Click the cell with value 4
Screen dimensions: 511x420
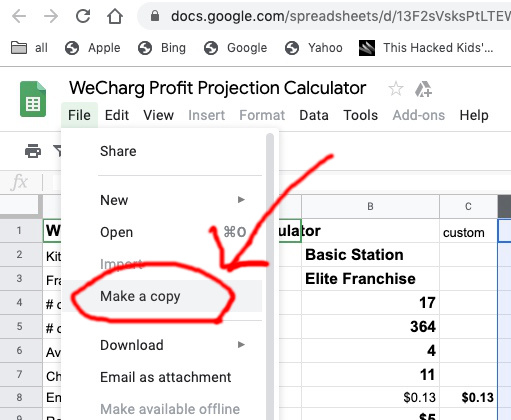point(370,351)
